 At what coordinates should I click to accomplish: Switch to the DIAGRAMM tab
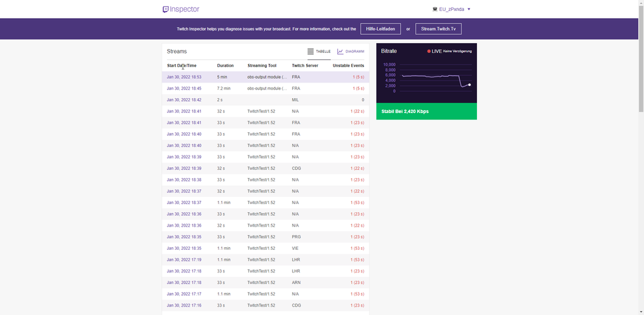pyautogui.click(x=355, y=51)
